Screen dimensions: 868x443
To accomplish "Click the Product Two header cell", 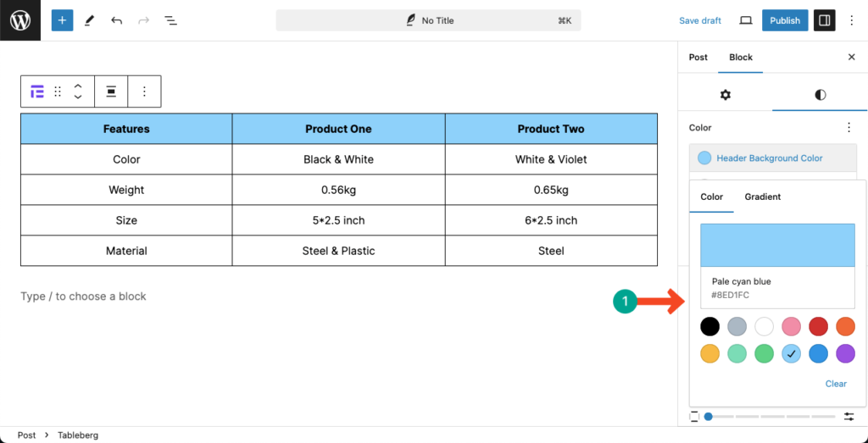I will (551, 129).
